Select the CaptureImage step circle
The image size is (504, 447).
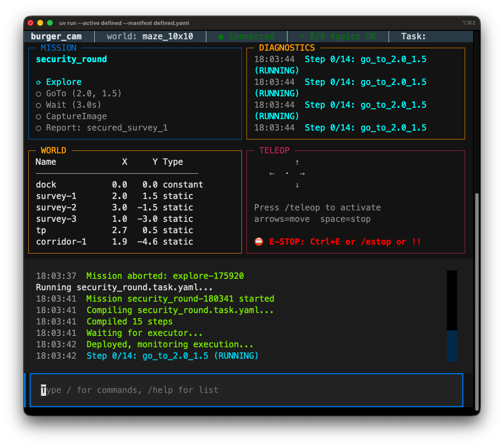[x=38, y=117]
